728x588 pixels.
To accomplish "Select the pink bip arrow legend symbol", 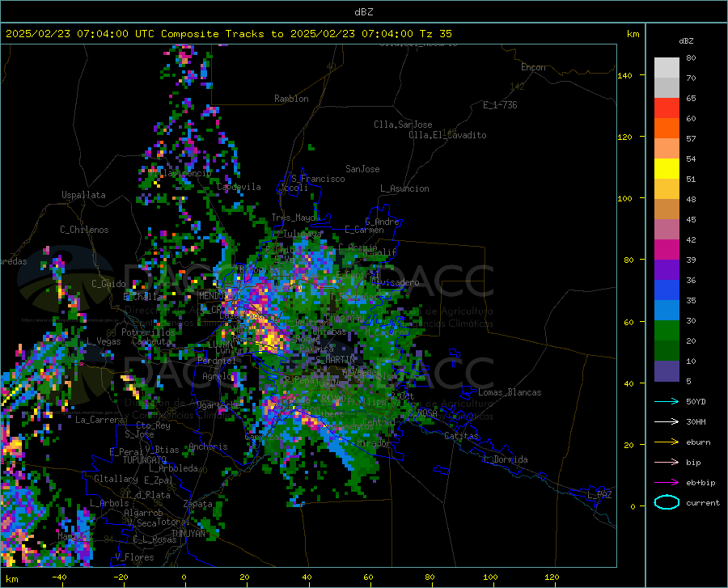I will 667,463.
